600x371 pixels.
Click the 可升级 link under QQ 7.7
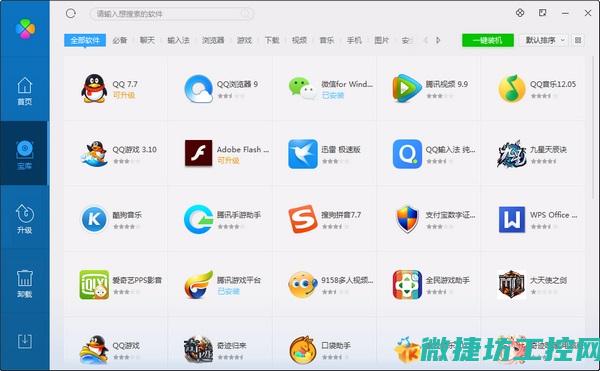click(124, 95)
